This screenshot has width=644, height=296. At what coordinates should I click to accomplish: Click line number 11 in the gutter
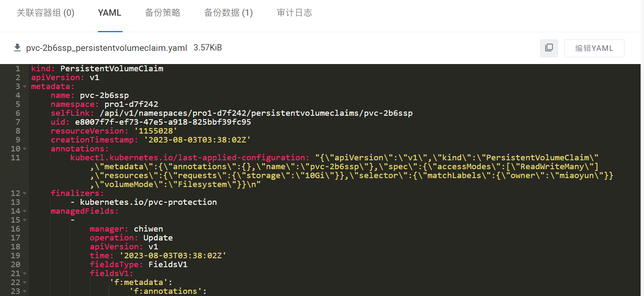tap(15, 158)
